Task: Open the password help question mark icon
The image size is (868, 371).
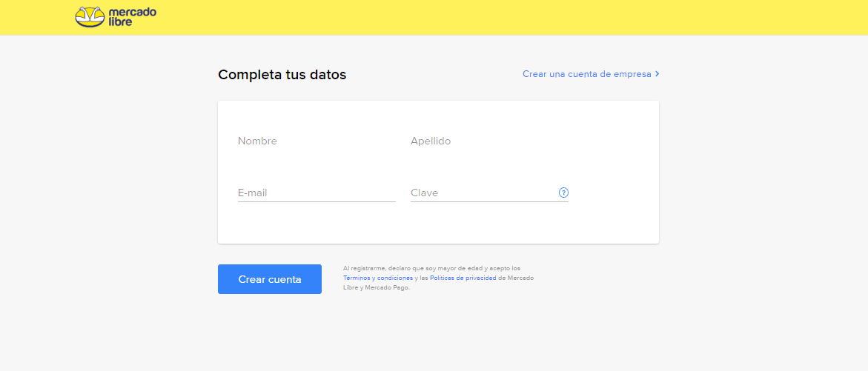Action: 563,193
